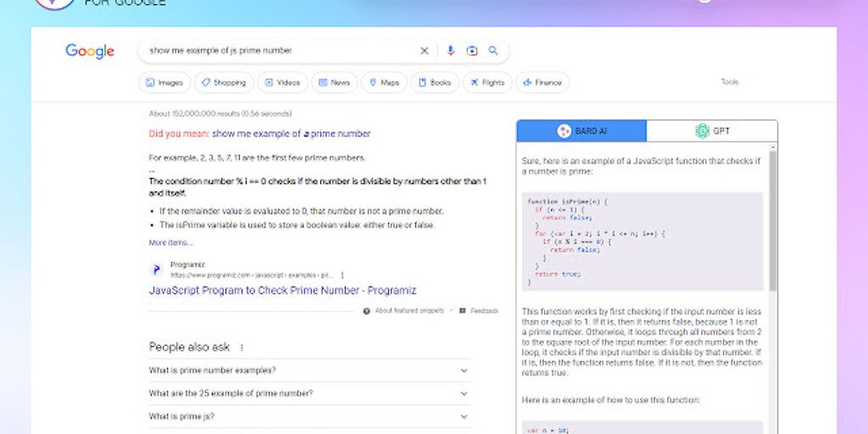Image resolution: width=868 pixels, height=434 pixels.
Task: Filter results by News
Action: tap(334, 82)
